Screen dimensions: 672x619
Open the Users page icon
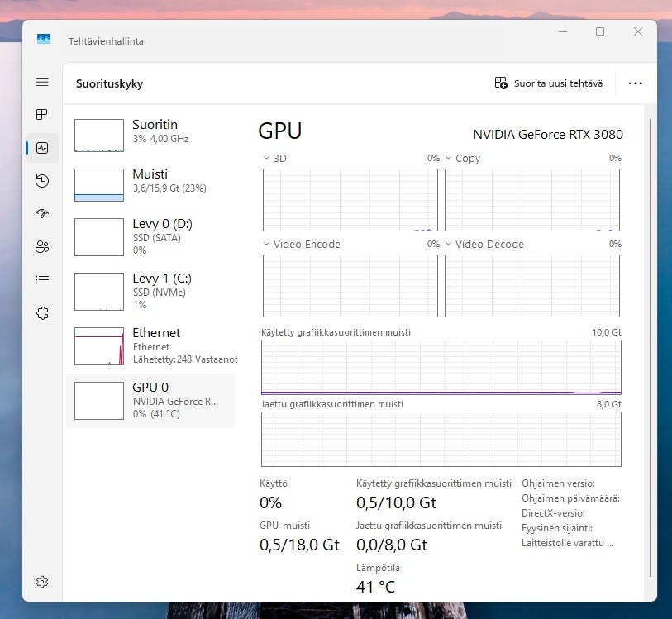42,247
